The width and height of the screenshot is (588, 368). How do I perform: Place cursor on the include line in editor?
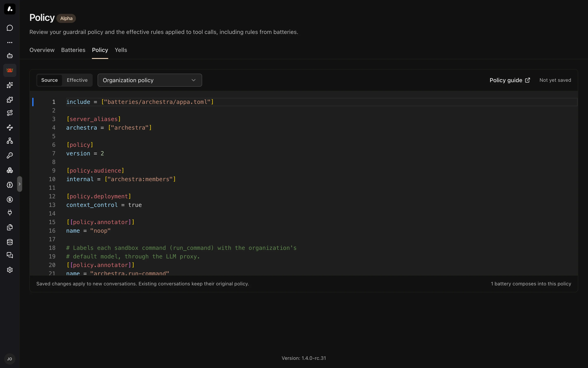pos(140,102)
